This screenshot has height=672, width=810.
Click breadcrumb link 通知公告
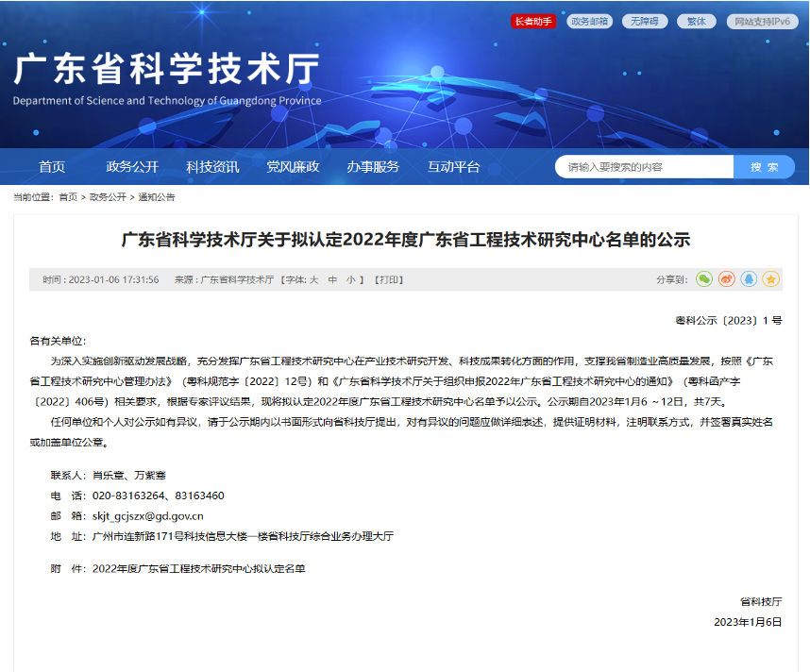click(157, 197)
